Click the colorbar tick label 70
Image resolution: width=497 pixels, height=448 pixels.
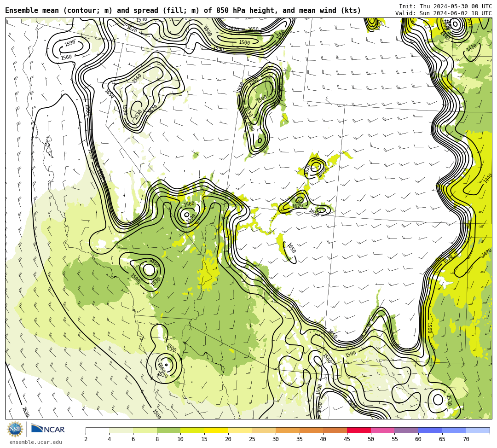[466, 439]
